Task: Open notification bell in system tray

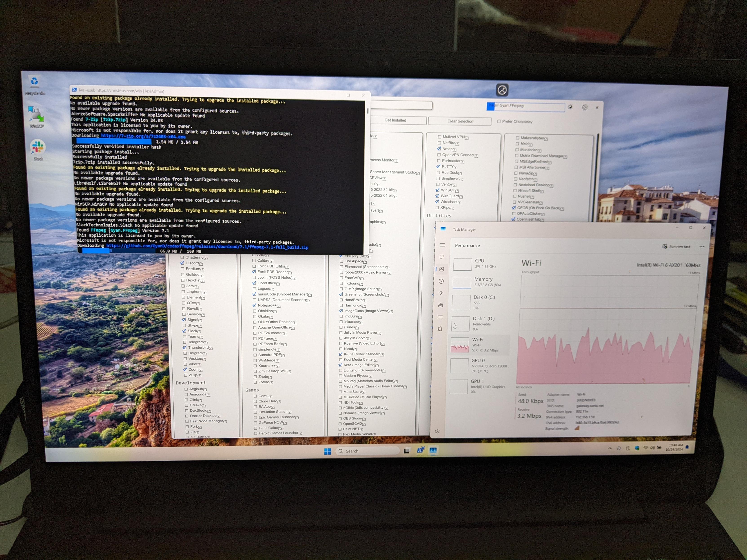Action: [687, 447]
